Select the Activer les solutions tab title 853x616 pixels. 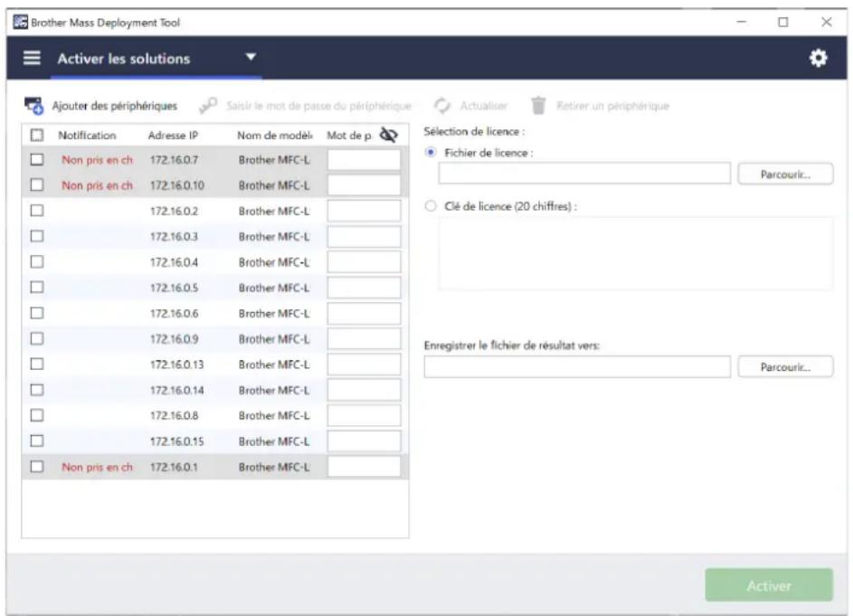[x=124, y=59]
